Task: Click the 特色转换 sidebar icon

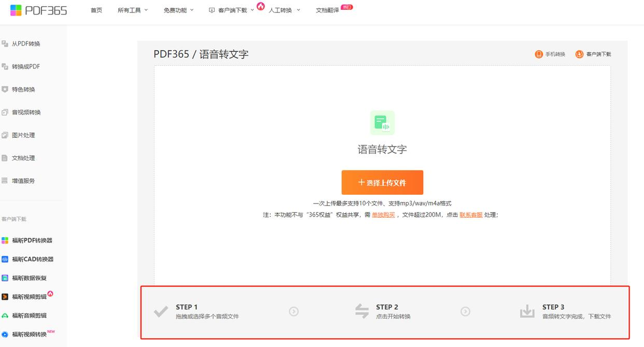Action: (5, 89)
